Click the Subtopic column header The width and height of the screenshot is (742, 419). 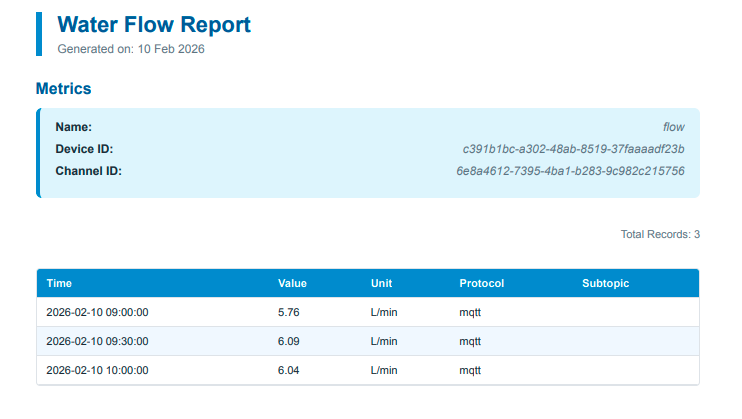605,283
